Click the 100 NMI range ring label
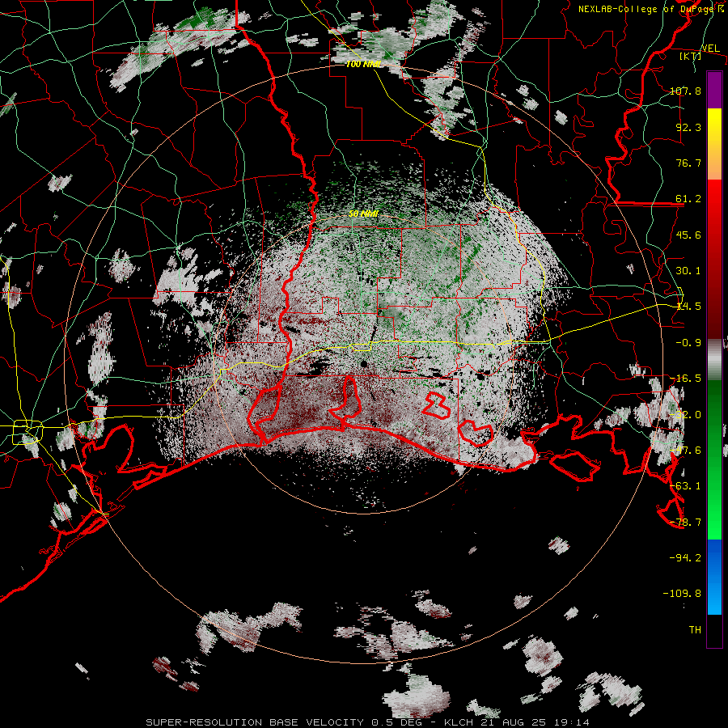The height and width of the screenshot is (728, 728). [x=363, y=64]
